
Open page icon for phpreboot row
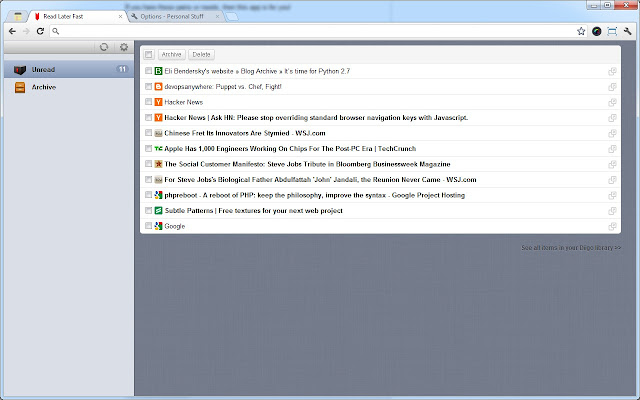tap(612, 196)
